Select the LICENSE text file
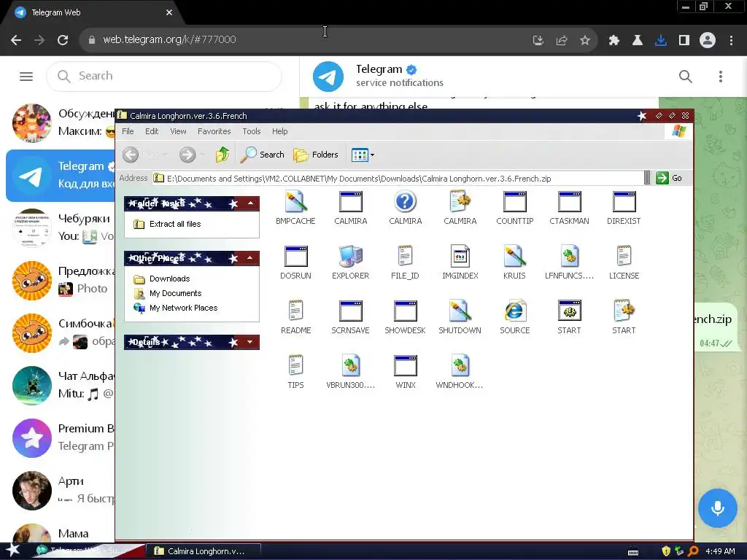The height and width of the screenshot is (560, 747). [x=624, y=257]
